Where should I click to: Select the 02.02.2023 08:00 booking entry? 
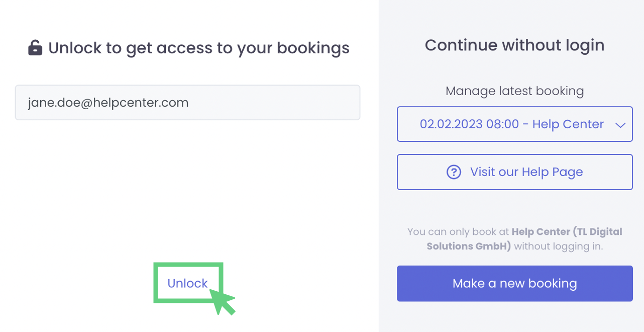coord(469,124)
